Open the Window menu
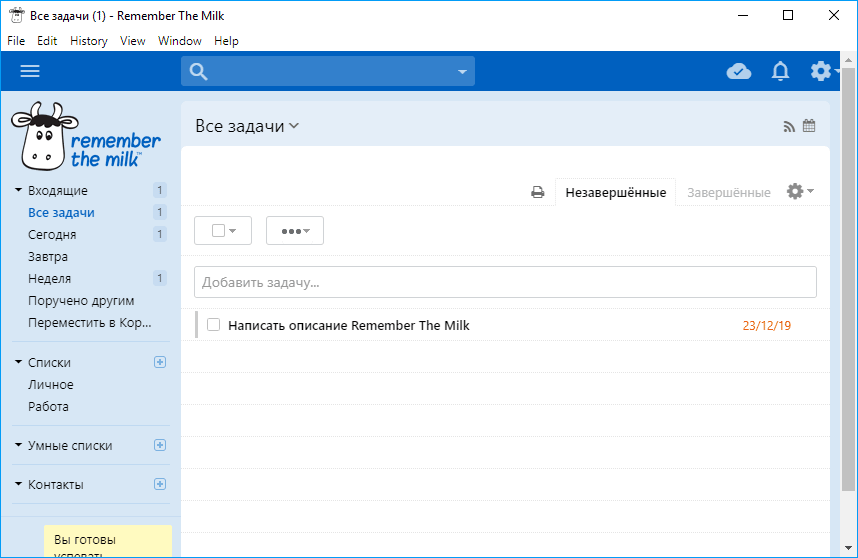858x558 pixels. [179, 41]
